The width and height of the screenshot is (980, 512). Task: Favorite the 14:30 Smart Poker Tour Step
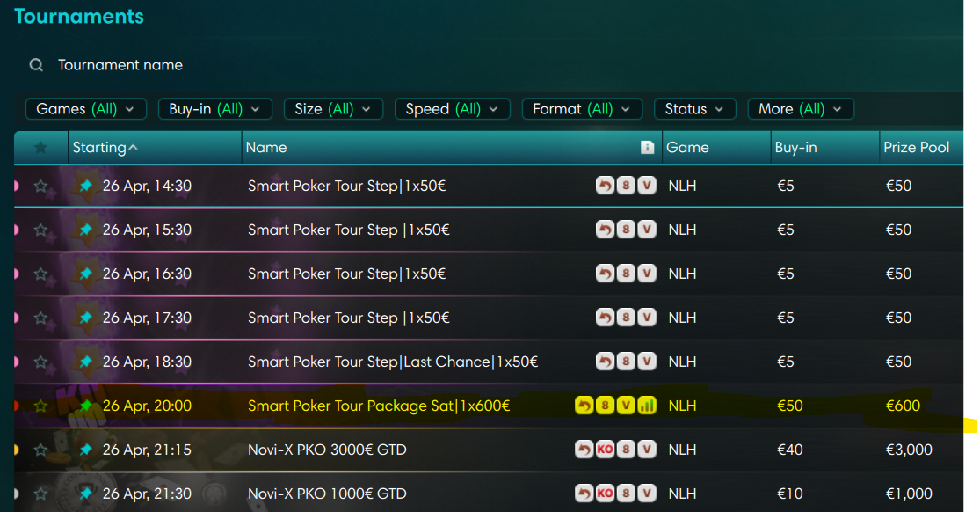point(40,186)
